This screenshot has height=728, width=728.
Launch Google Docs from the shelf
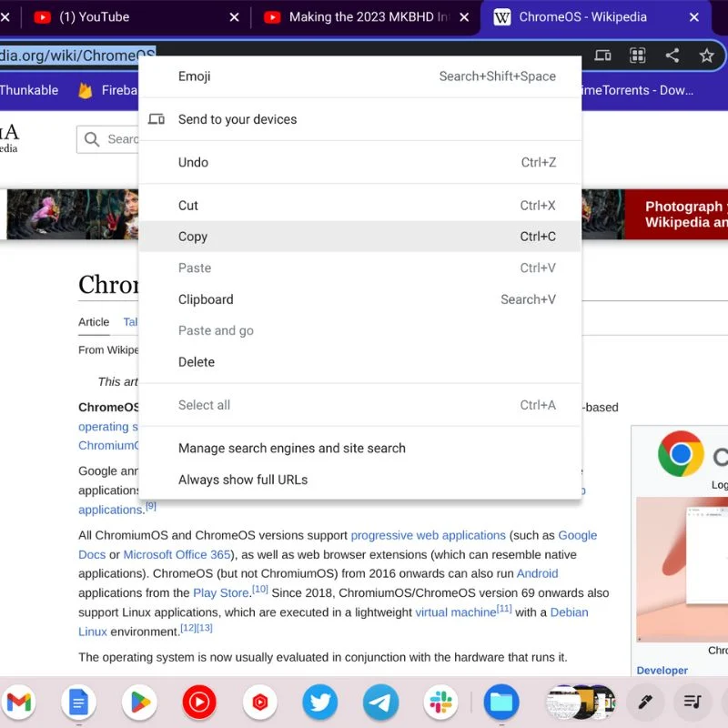(79, 702)
